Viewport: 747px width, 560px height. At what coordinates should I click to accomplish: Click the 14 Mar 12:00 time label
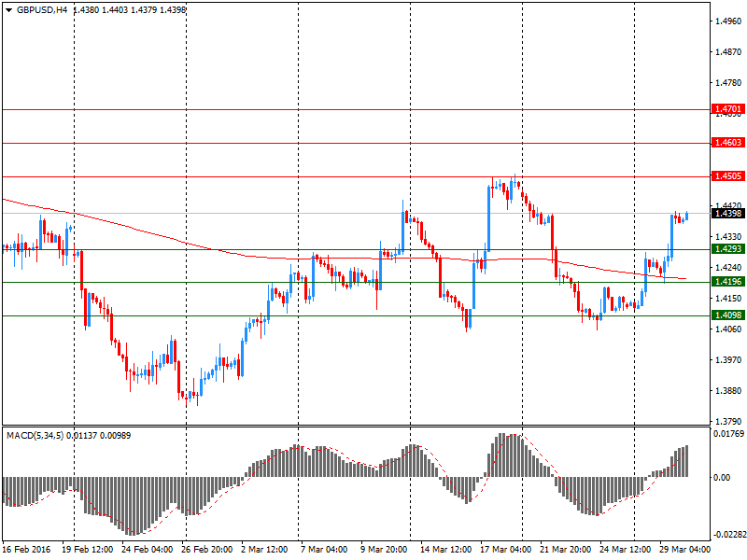[x=446, y=550]
